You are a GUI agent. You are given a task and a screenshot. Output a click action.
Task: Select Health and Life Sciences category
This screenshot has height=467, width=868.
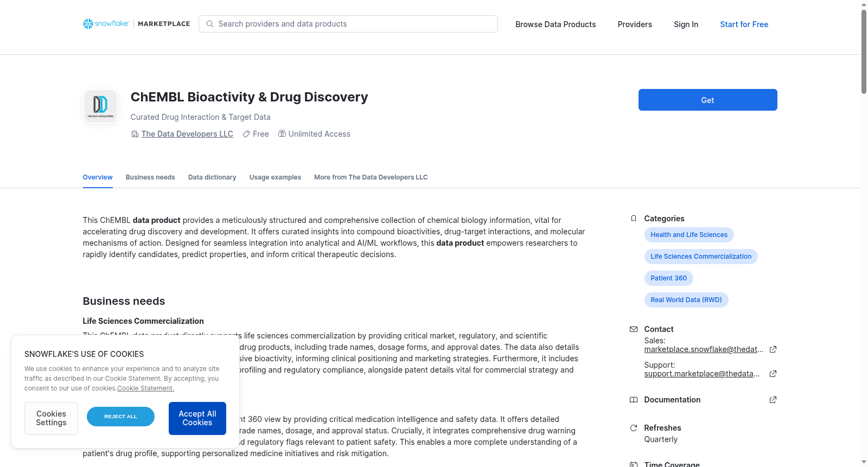coord(689,235)
